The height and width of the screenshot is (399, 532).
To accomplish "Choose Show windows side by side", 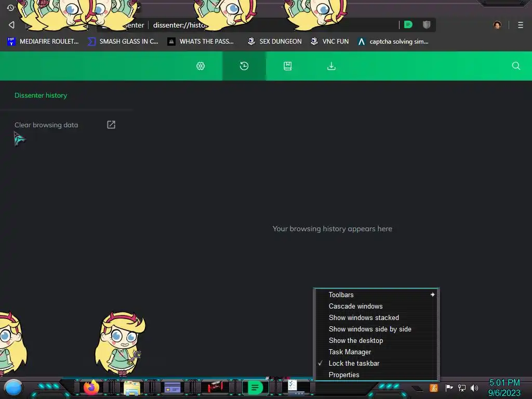I will 376,329.
